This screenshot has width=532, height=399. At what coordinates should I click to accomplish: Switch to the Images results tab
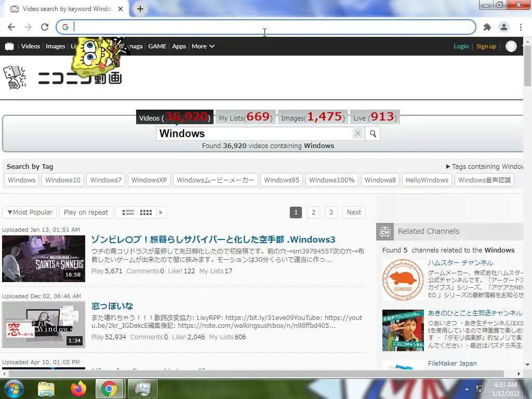[x=313, y=117]
